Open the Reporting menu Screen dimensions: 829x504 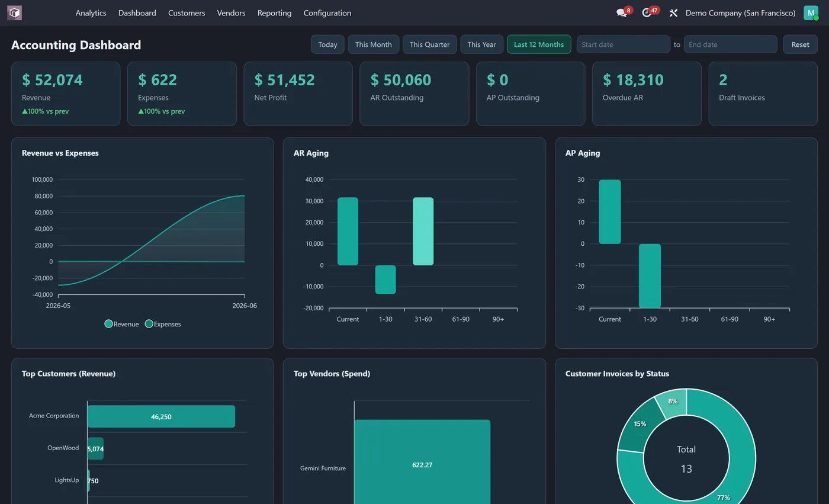point(274,12)
